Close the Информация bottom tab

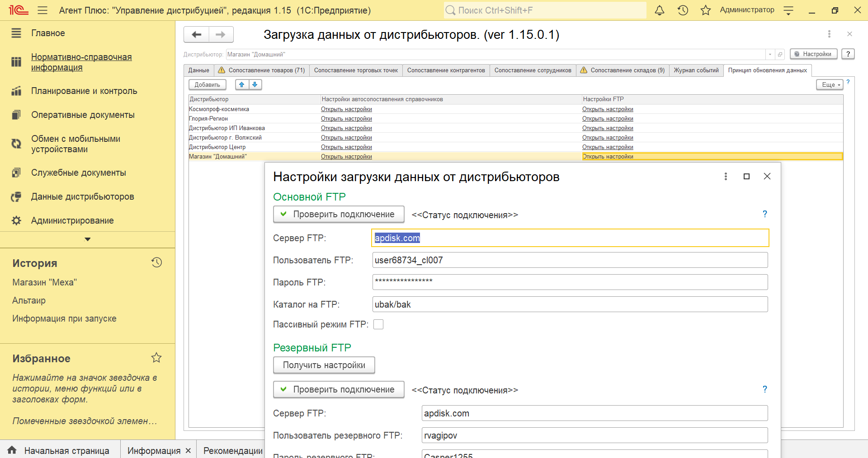click(x=188, y=450)
